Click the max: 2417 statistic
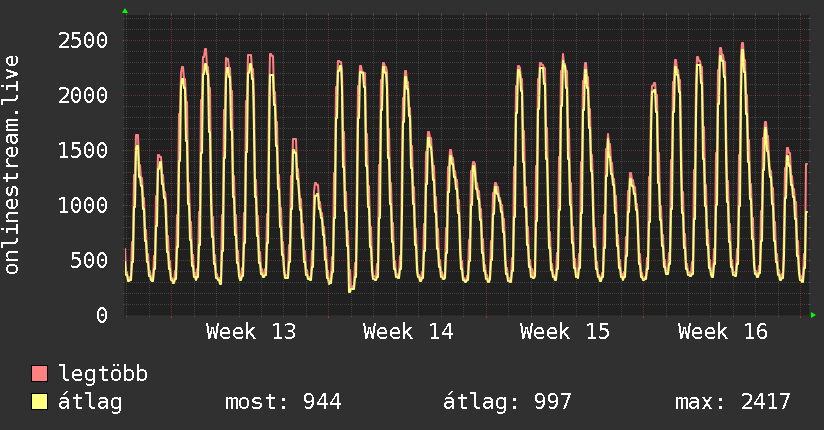The width and height of the screenshot is (824, 430). (733, 402)
